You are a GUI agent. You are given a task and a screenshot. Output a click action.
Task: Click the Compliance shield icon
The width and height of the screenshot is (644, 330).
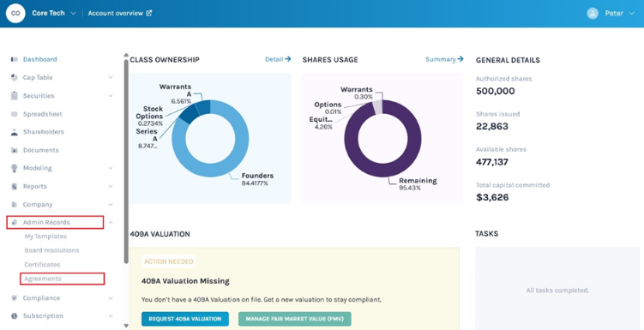tap(15, 298)
